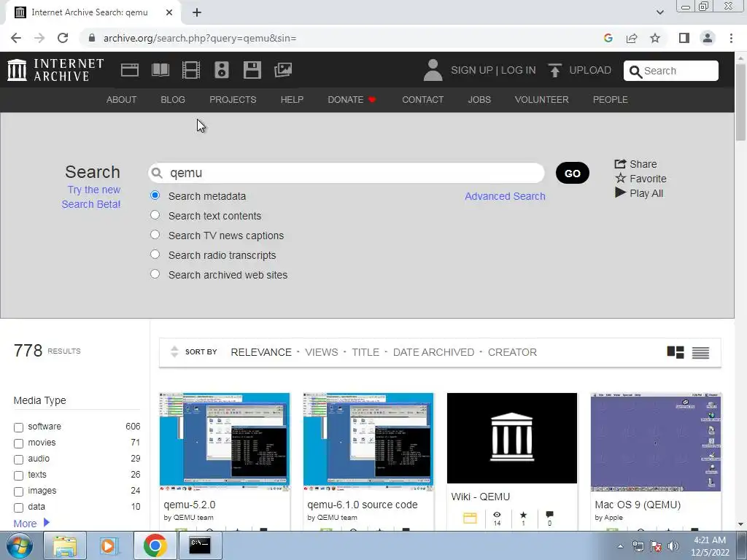Click the GO search button
747x560 pixels.
(x=572, y=173)
